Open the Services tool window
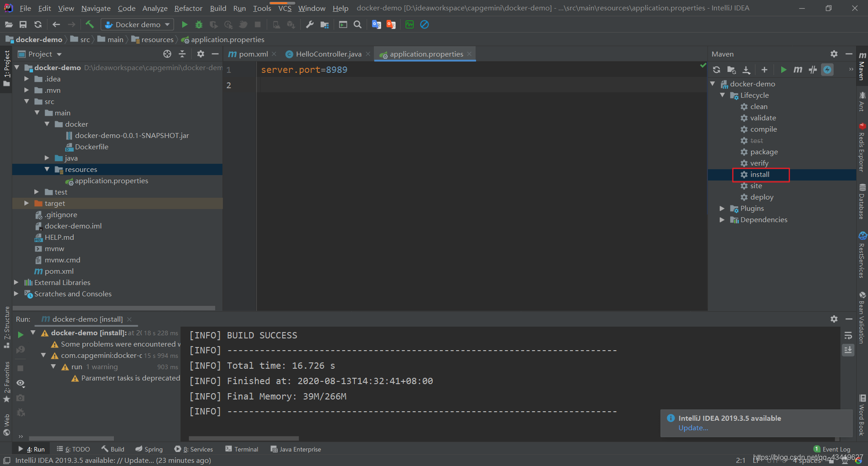Screen dimensions: 868x466 pyautogui.click(x=194, y=449)
